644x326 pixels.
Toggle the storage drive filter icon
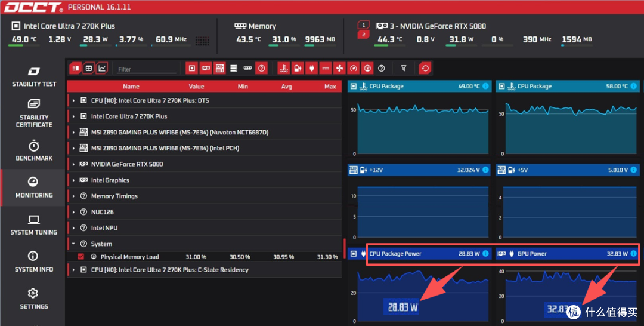click(x=234, y=68)
